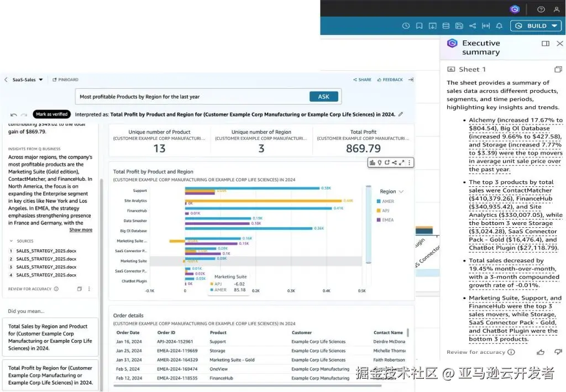Open the visual's three-dot options menu
The width and height of the screenshot is (566, 392).
[410, 163]
